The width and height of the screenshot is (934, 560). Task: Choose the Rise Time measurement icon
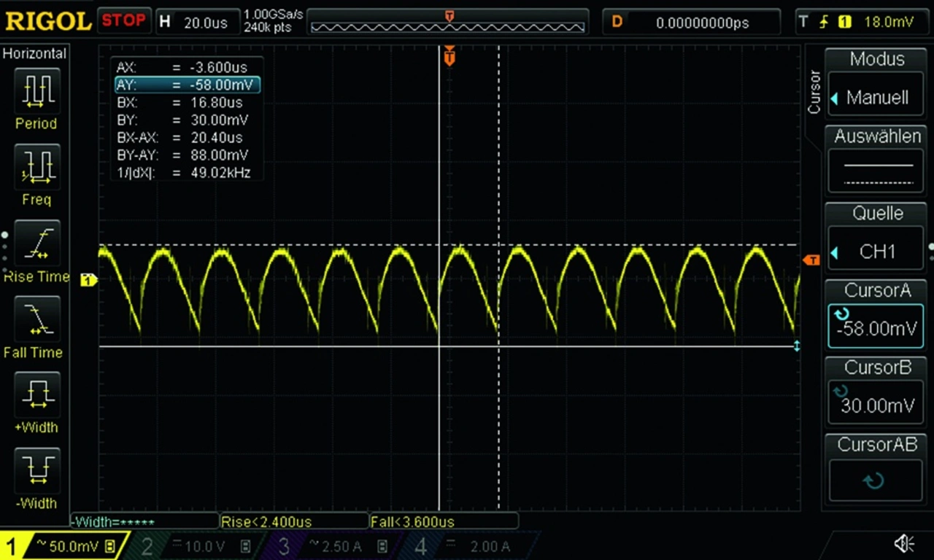point(36,244)
